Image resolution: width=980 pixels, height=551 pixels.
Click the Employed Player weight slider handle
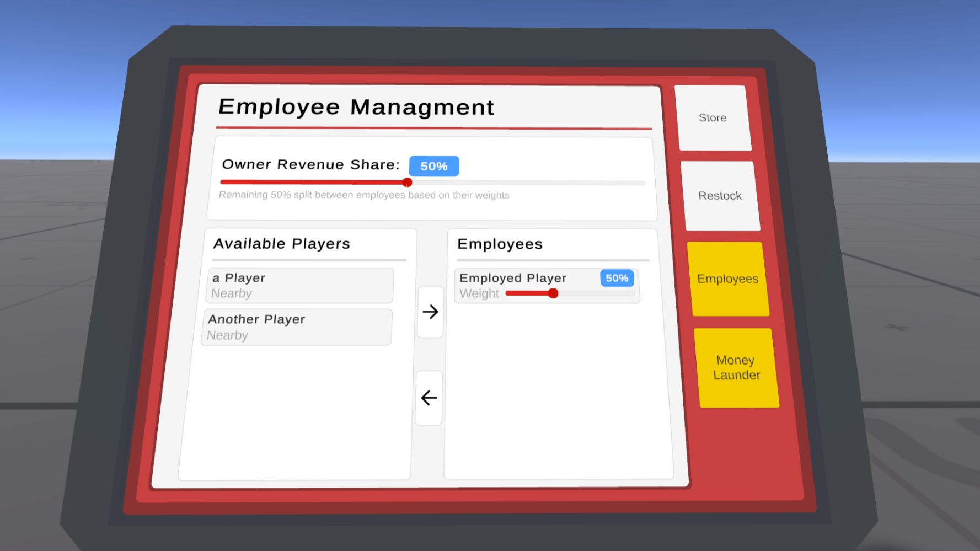553,293
